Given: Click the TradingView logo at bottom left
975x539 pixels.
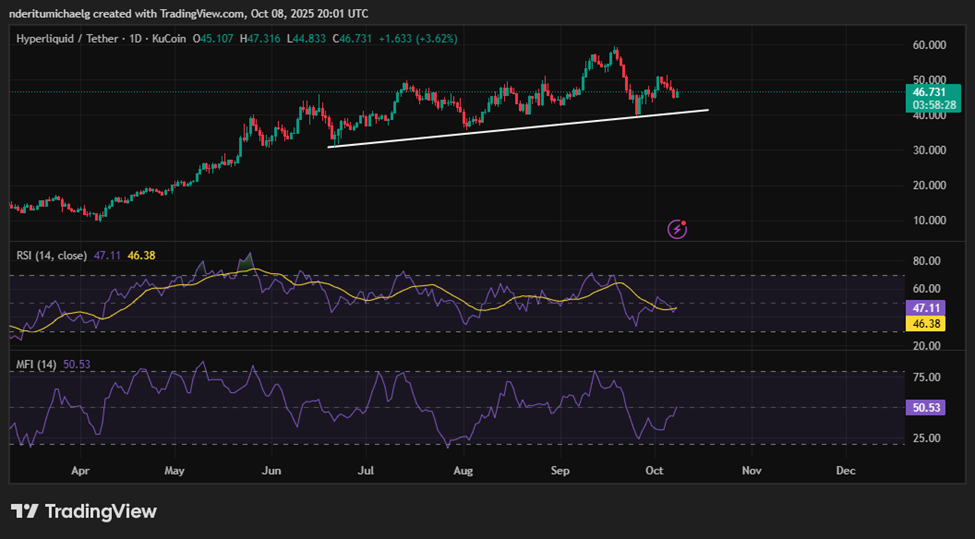Looking at the screenshot, I should (84, 511).
